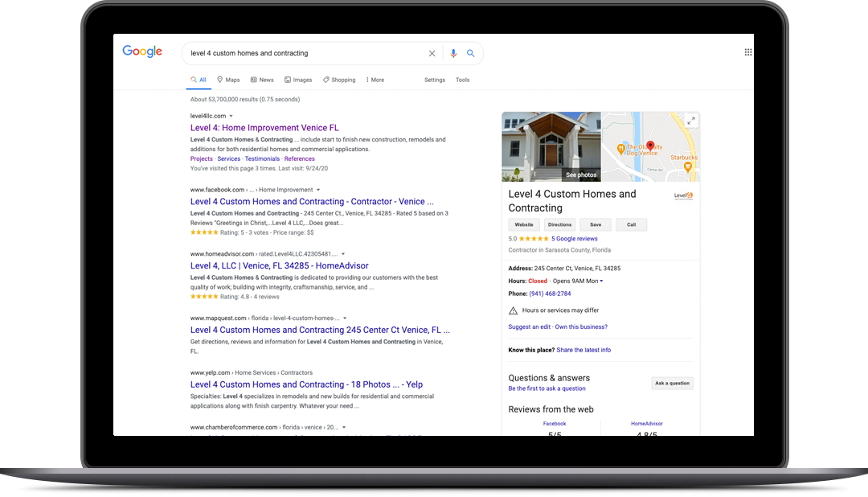The image size is (868, 497).
Task: Open the MapQuest 245 Center Ct result
Action: point(320,330)
